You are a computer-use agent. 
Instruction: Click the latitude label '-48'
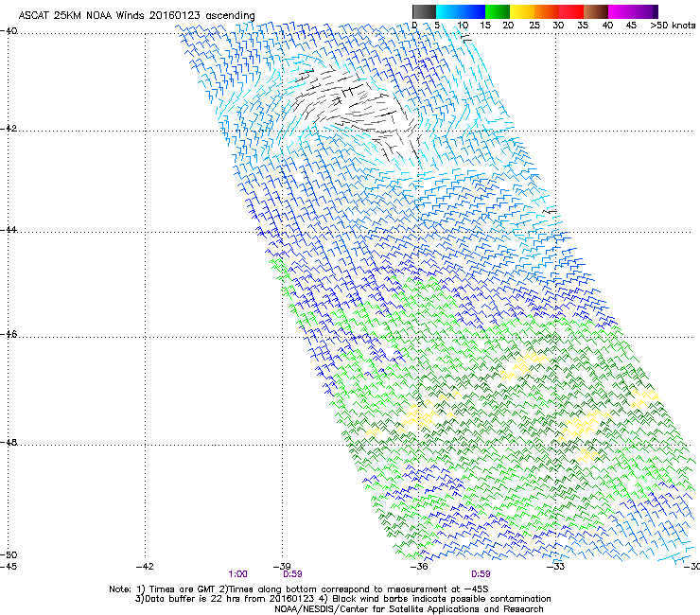pos(9,442)
